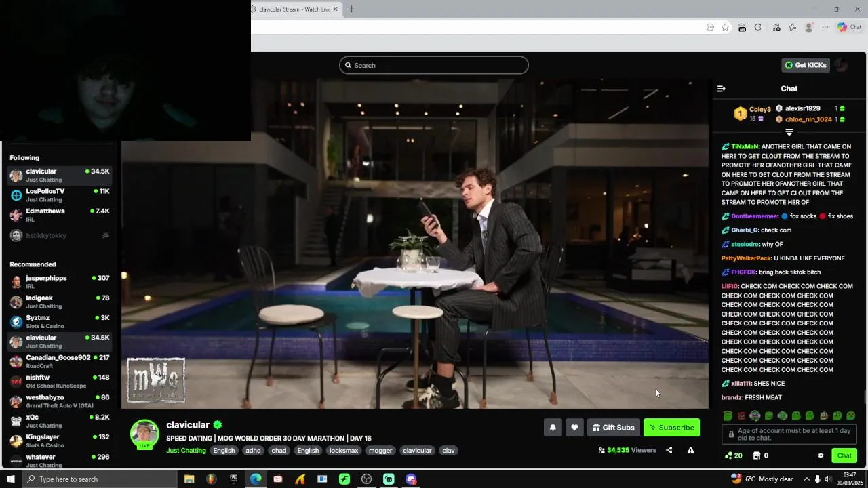Click the heart follow icon
Screen dimensions: 868x488
pyautogui.click(x=574, y=428)
